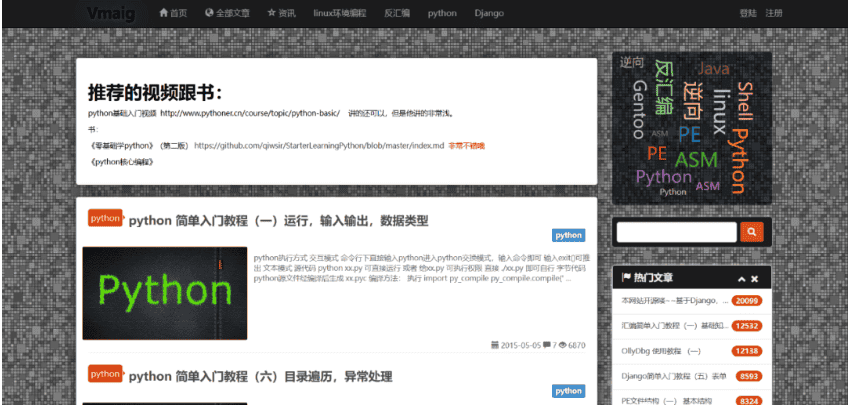Click the Shell tag in cloud

coord(745,102)
